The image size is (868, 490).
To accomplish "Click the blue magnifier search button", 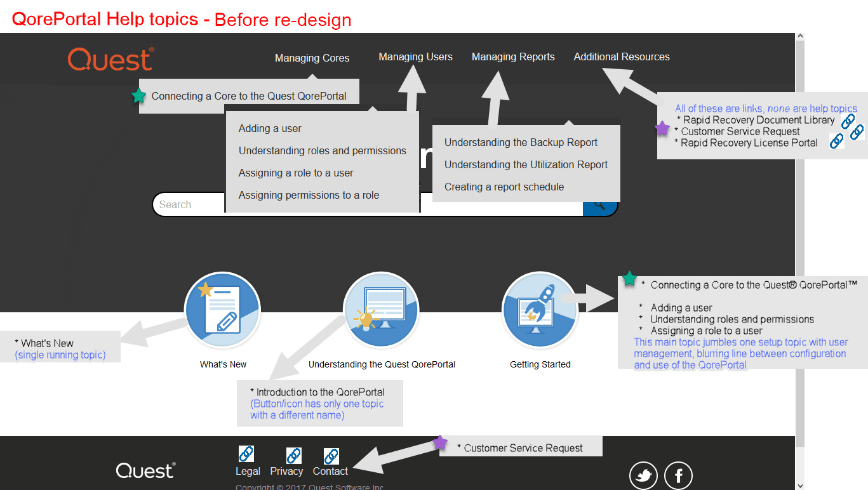I will click(x=600, y=207).
